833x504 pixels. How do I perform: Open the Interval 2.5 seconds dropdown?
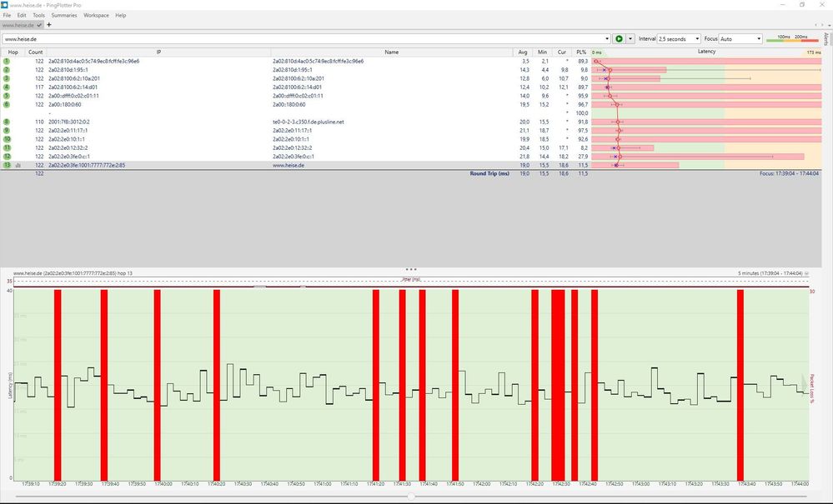(679, 38)
